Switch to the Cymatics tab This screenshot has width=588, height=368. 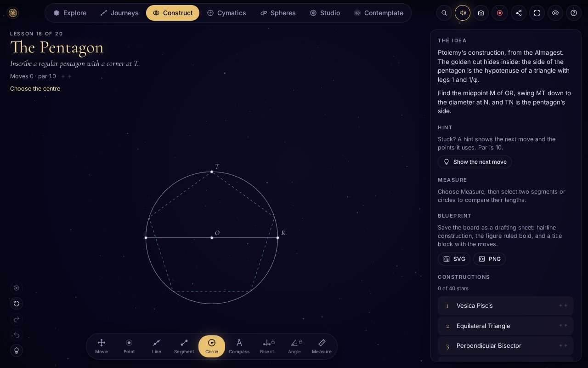coord(226,13)
